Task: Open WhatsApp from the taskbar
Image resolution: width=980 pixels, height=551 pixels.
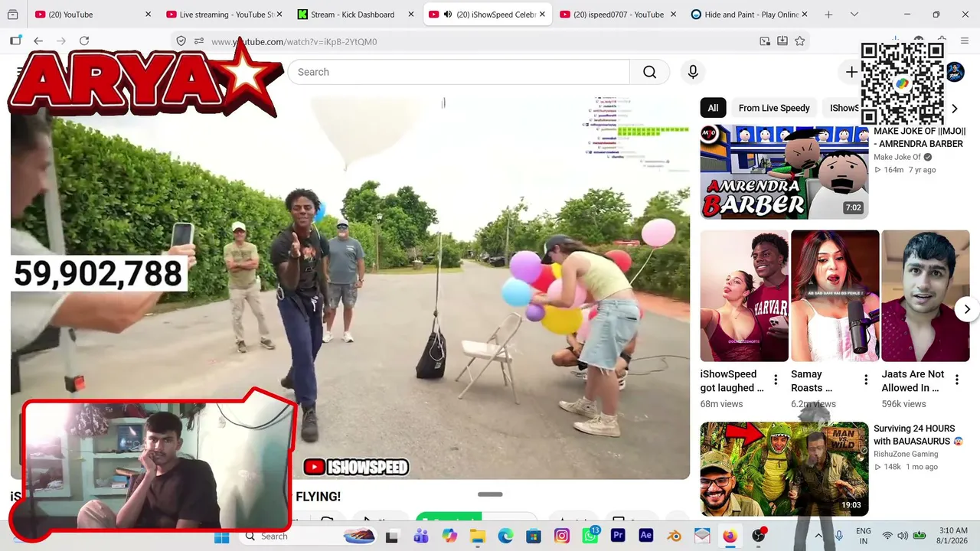Action: coord(590,536)
